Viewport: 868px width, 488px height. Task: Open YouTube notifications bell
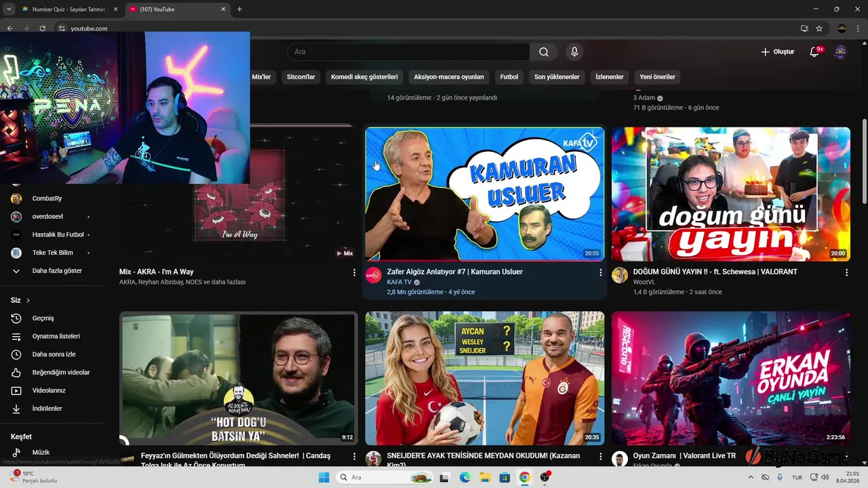815,52
